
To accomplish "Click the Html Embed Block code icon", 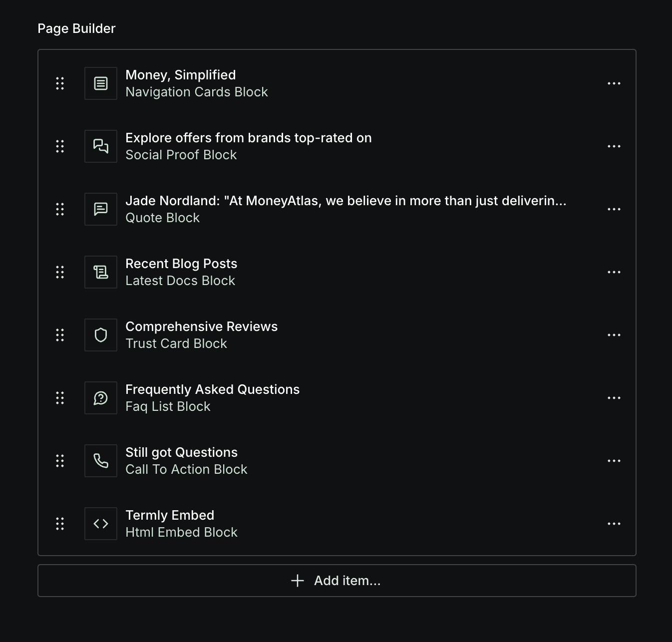I will coord(101,524).
